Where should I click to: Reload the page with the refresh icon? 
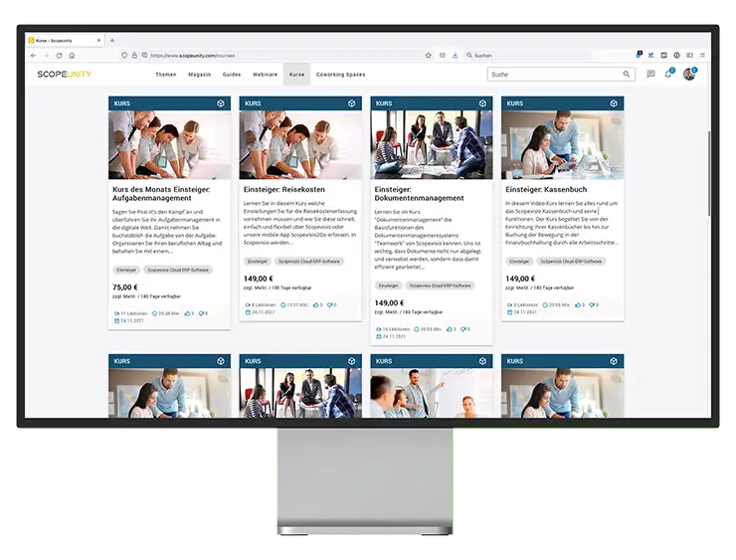[x=59, y=56]
